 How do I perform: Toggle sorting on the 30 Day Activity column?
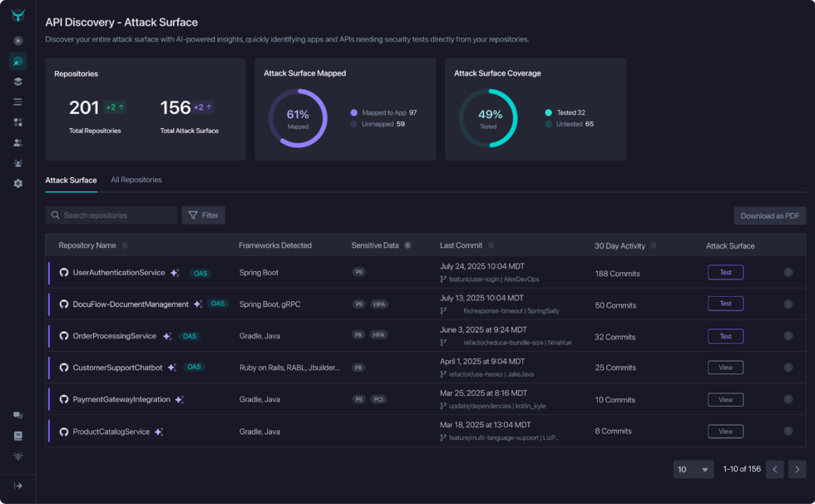(x=654, y=245)
